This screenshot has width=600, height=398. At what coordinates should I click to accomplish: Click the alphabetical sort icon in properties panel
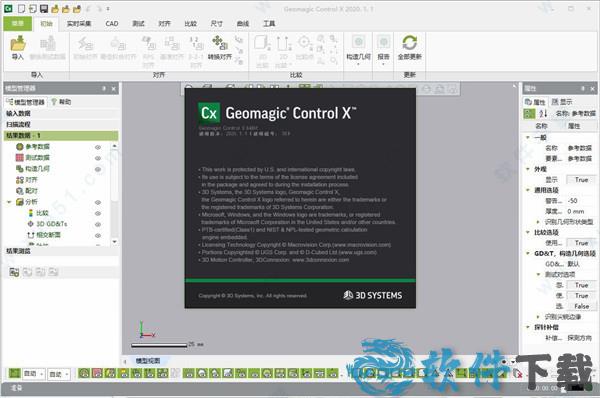pos(543,113)
